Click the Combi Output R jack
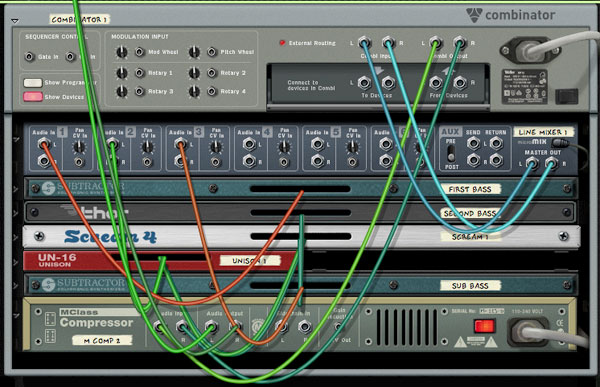The width and height of the screenshot is (600, 387). tap(460, 42)
